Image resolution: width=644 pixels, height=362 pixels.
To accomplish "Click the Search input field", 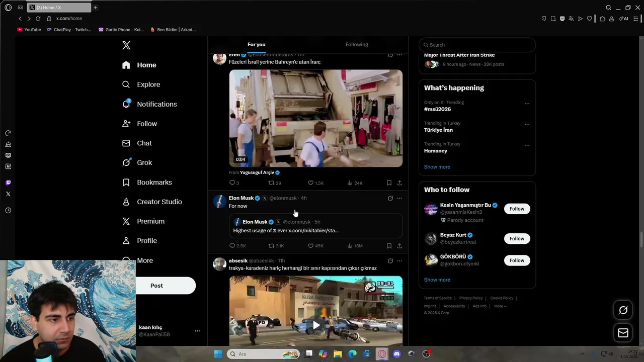I will (477, 45).
